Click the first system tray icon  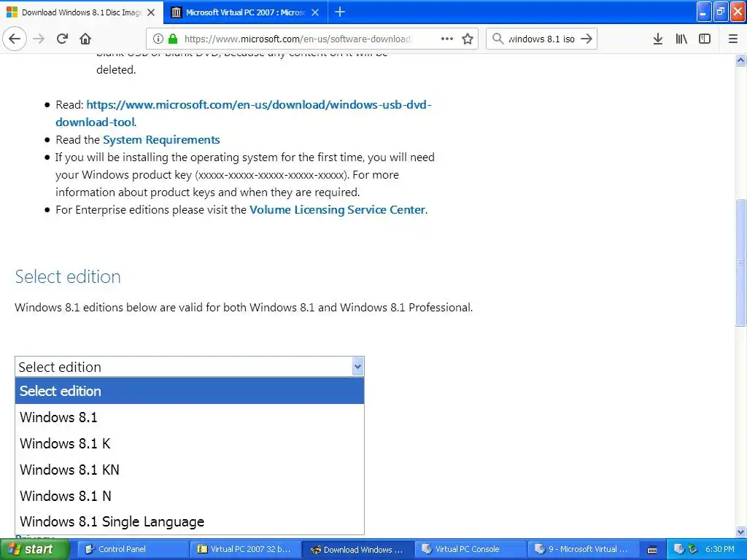[x=679, y=549]
